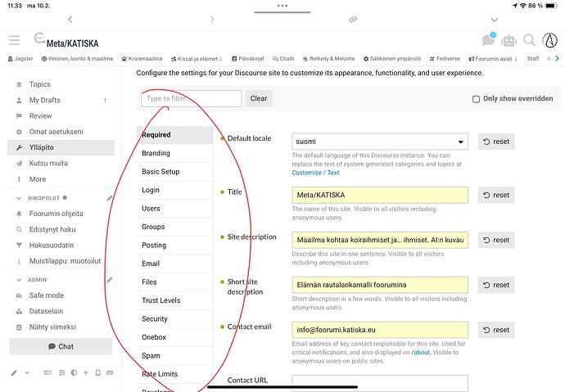This screenshot has height=392, width=565.
Task: Edit the OIKOPOLUT section with pencil icon
Action: 110,198
